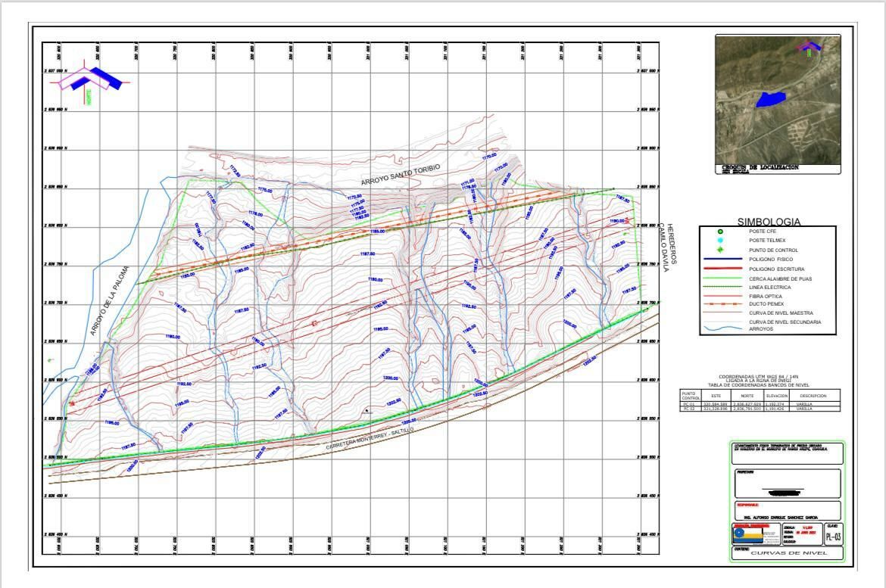The image size is (886, 588).
Task: Click the PC-01 row in coordinates table
Action: pos(760,404)
